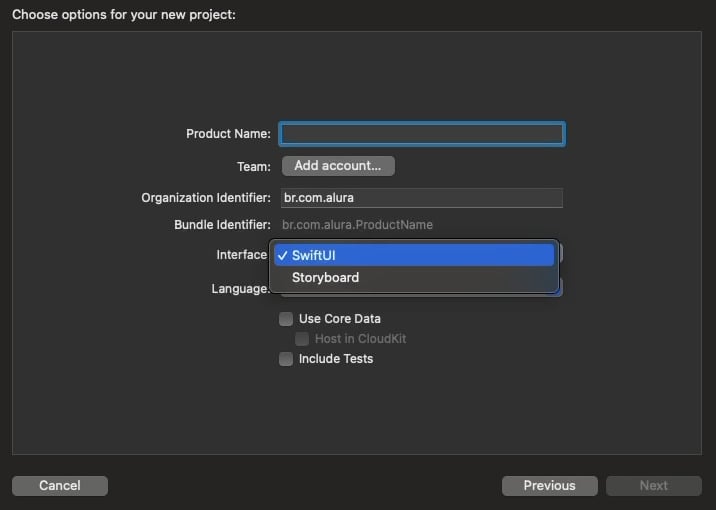The image size is (716, 510).
Task: Click the Bundle Identifier label
Action: click(222, 225)
